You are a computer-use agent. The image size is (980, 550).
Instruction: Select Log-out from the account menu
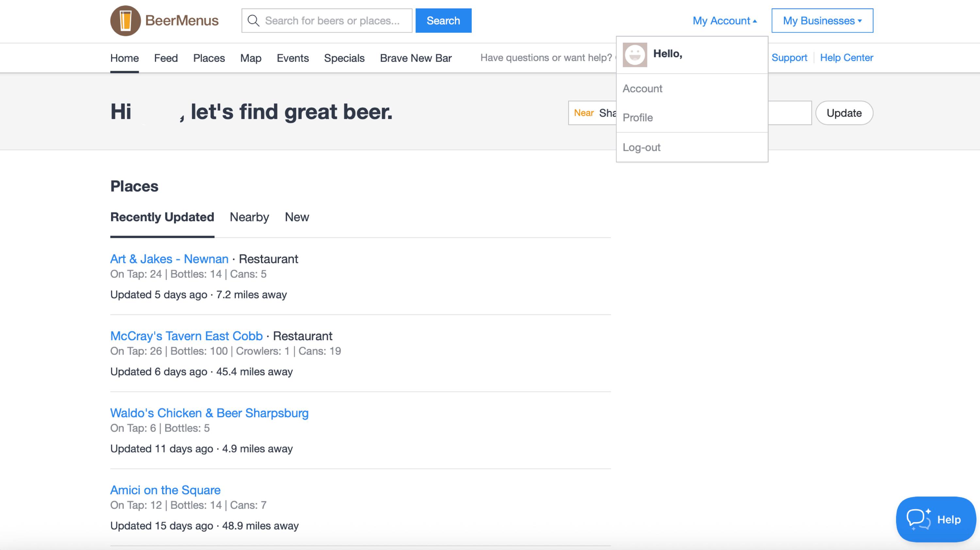click(x=642, y=147)
